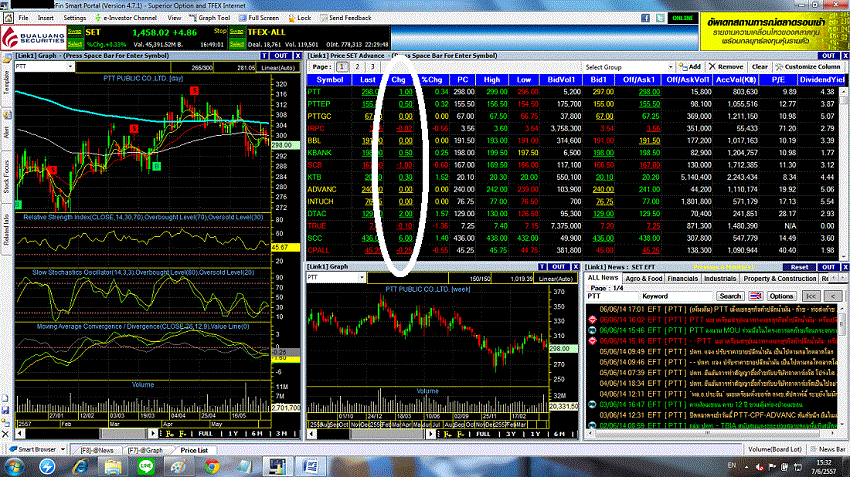The width and height of the screenshot is (850, 477).
Task: Open LINE app from taskbar
Action: point(146,466)
